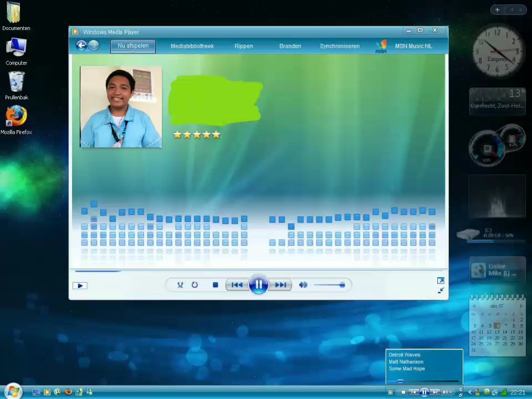Stop the playing media
The image size is (532, 399).
(215, 285)
